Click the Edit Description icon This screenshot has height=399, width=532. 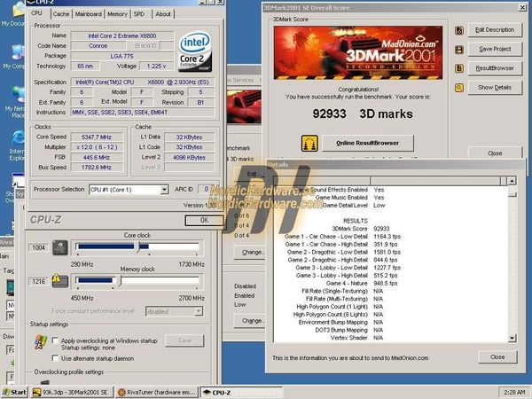coord(459,30)
